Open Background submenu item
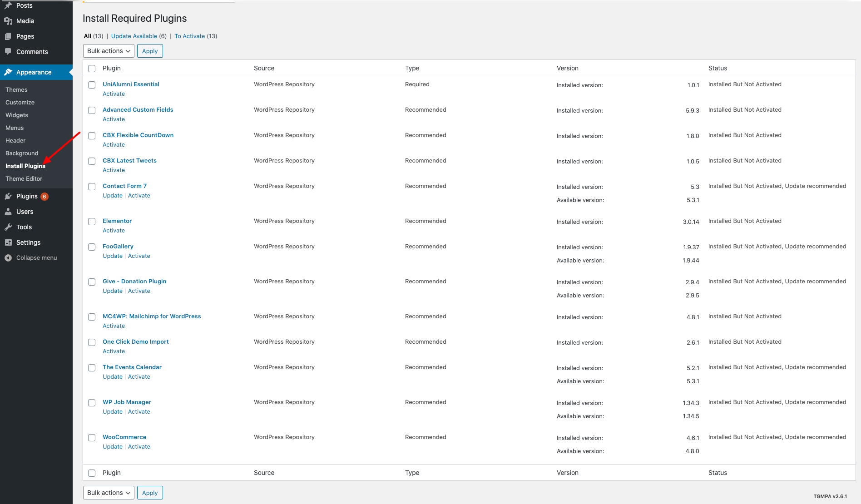Image resolution: width=861 pixels, height=504 pixels. (22, 153)
